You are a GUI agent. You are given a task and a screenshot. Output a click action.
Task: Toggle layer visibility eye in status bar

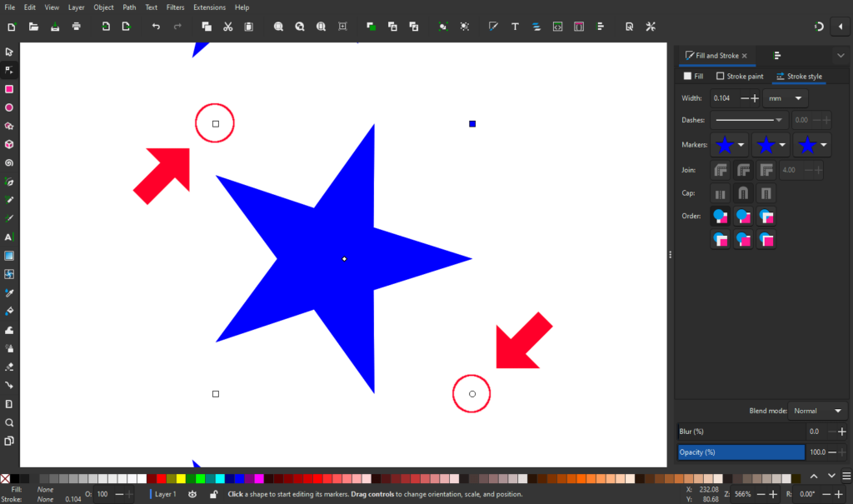[192, 494]
